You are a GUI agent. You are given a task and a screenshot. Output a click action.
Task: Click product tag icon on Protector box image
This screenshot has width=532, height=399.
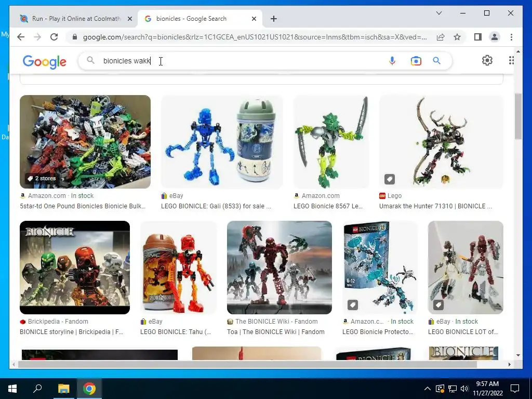pyautogui.click(x=353, y=305)
